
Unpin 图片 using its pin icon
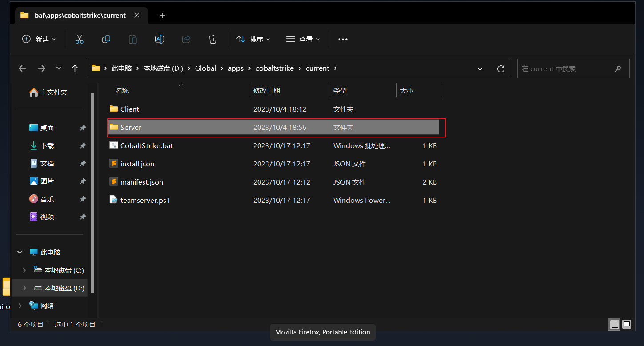click(83, 181)
